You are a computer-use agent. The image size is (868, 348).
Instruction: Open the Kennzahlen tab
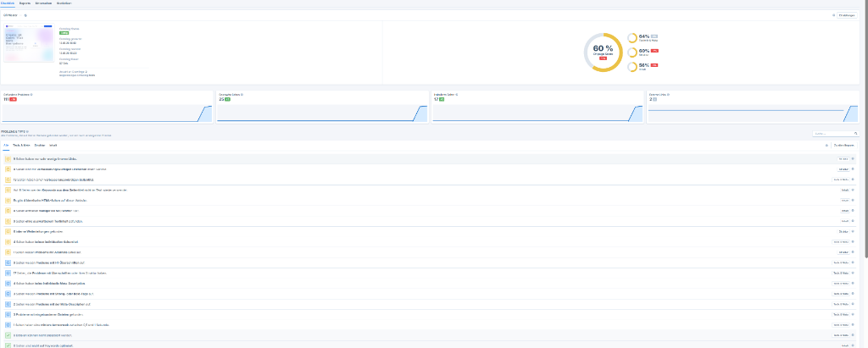(42, 3)
